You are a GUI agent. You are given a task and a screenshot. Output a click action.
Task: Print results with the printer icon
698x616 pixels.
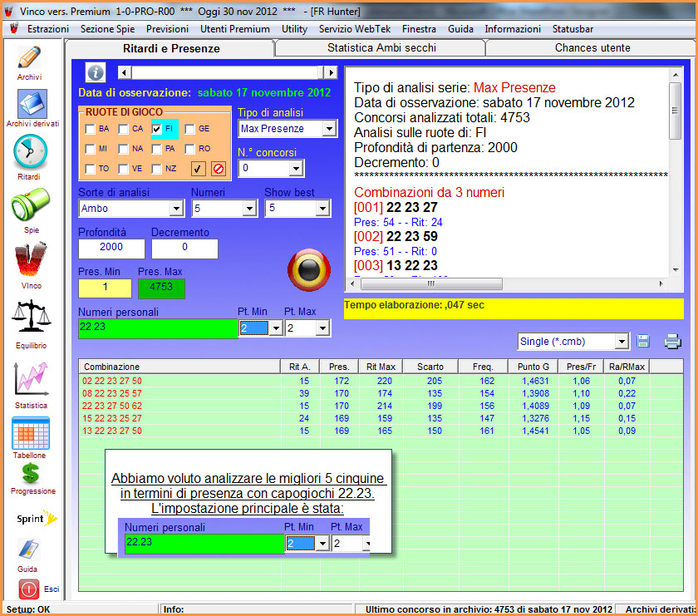point(672,342)
